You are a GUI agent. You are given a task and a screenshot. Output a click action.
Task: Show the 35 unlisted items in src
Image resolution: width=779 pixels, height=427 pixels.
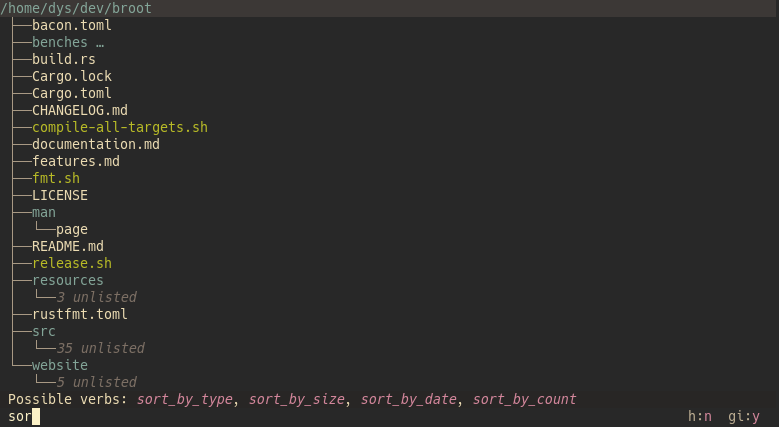(100, 348)
